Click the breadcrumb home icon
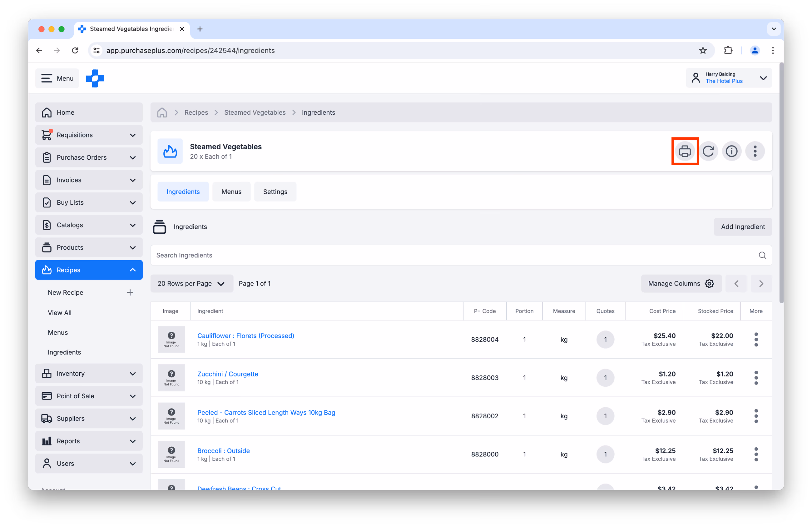812x527 pixels. (162, 112)
